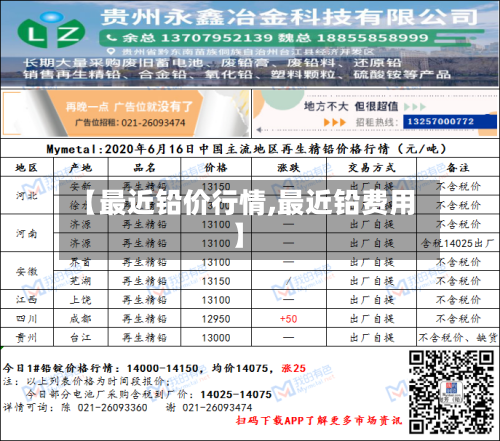The width and height of the screenshot is (500, 441).
Task: Click price 13100 in 上饶 row
Action: pos(216,300)
